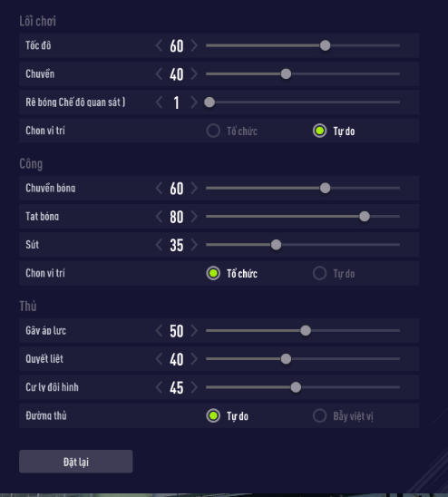Viewport: 448px width, 497px height.
Task: Click the Đặt lại reset button
Action: pos(76,462)
